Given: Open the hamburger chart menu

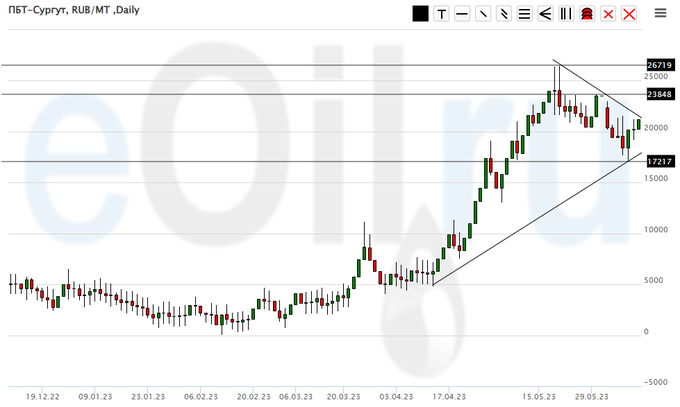Looking at the screenshot, I should [660, 14].
